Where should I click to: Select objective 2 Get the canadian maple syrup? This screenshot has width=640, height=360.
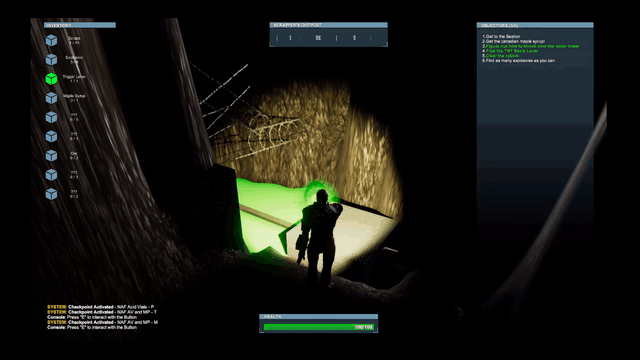[513, 41]
